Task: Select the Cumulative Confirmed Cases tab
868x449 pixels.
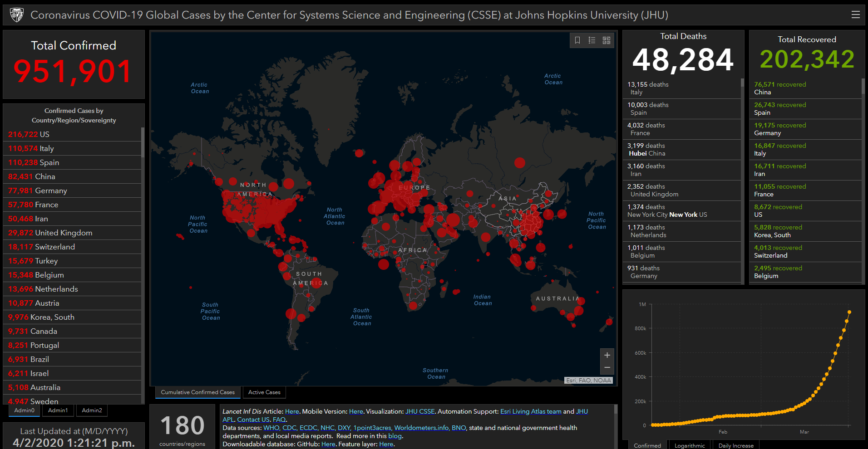Action: pyautogui.click(x=197, y=392)
